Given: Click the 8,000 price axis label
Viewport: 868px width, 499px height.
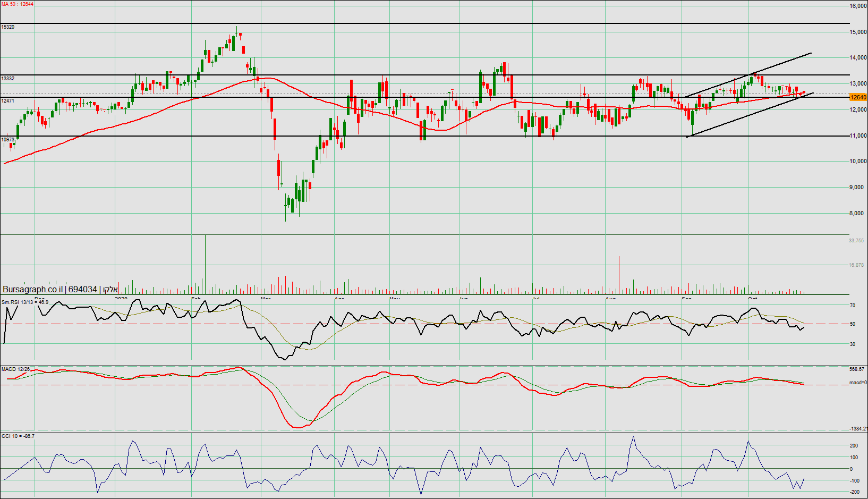Looking at the screenshot, I should (x=858, y=214).
